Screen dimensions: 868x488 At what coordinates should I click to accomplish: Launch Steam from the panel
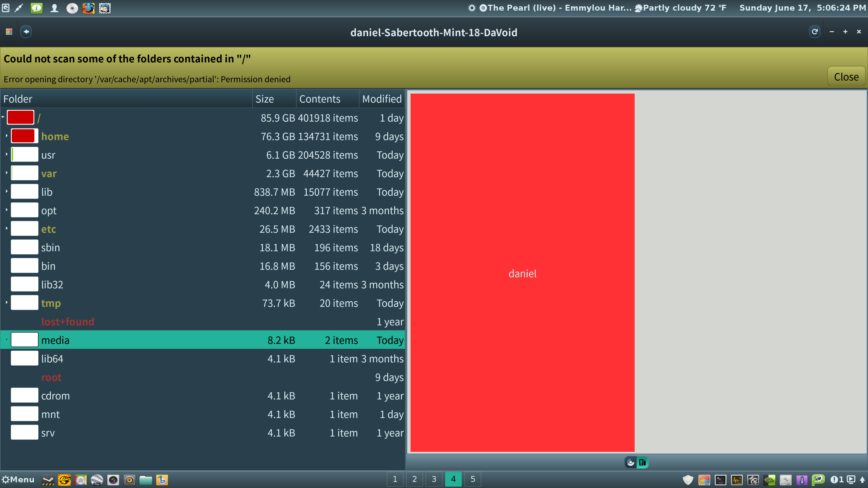[48, 480]
